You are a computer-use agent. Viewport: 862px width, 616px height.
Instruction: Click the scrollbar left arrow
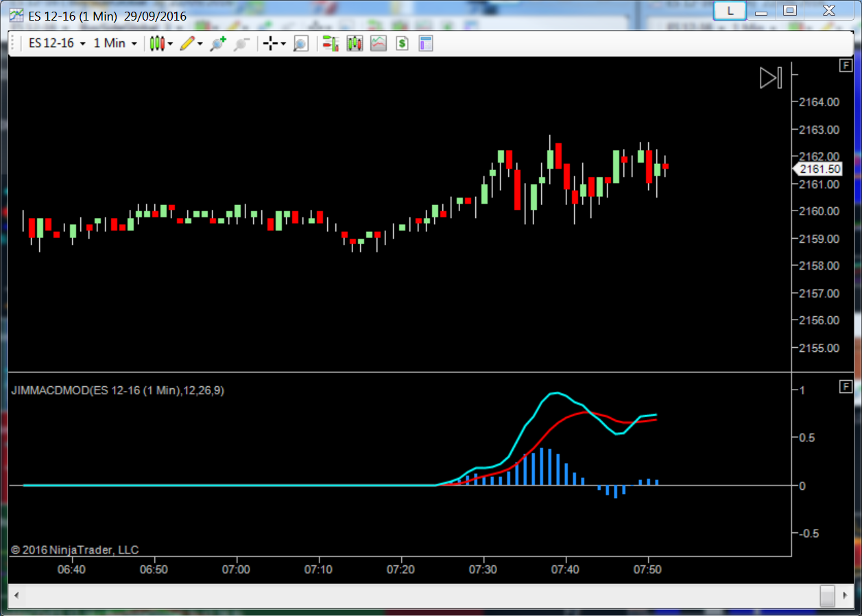(16, 595)
